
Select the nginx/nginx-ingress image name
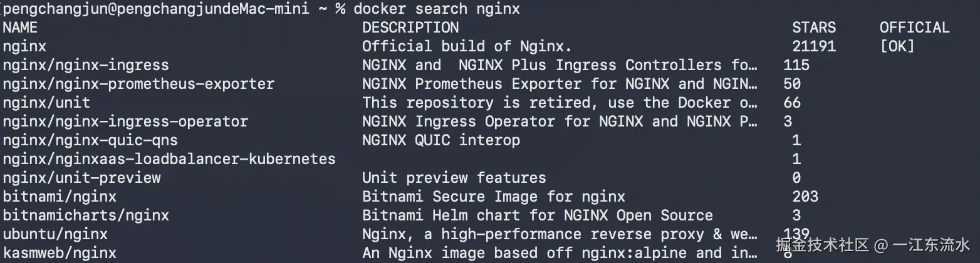click(86, 65)
